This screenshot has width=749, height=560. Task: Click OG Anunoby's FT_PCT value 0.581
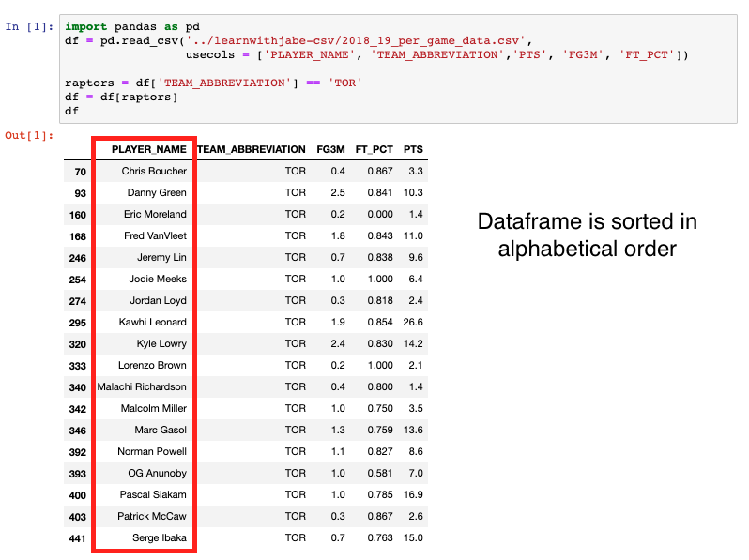point(380,473)
